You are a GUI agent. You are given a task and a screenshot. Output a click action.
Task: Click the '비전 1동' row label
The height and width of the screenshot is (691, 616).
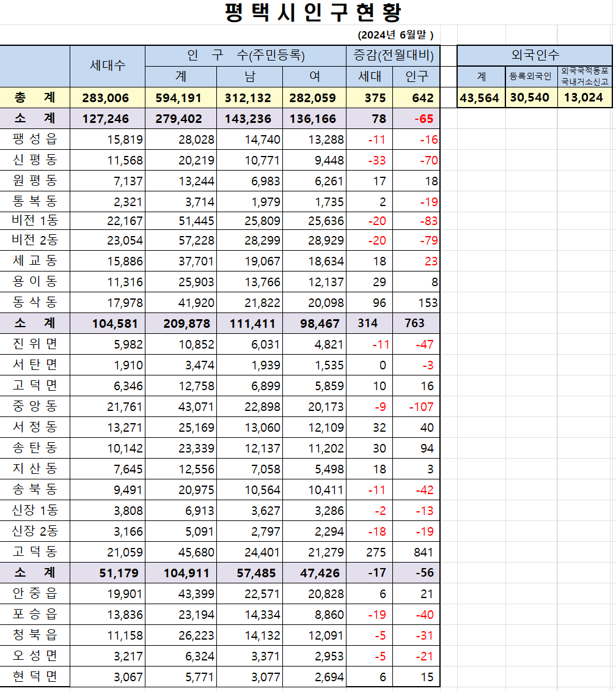pyautogui.click(x=35, y=220)
